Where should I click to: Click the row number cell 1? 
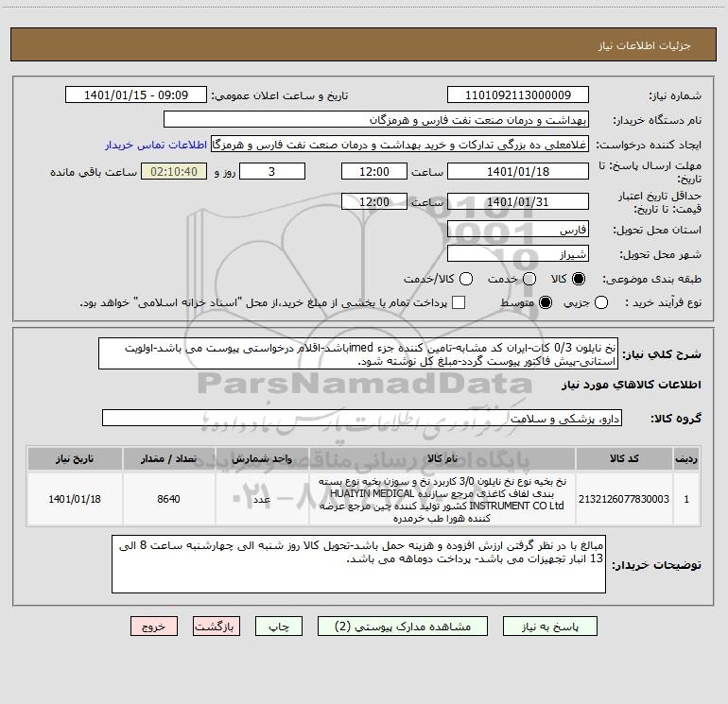686,499
